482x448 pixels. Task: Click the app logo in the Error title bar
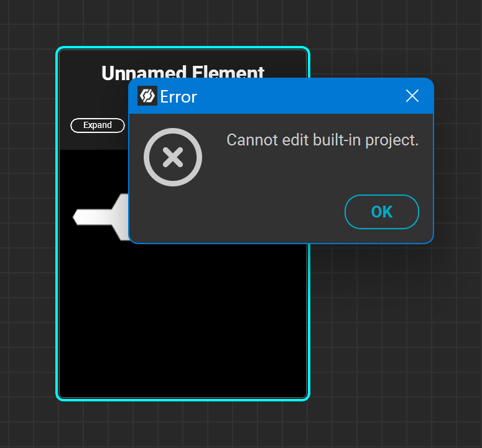[147, 96]
